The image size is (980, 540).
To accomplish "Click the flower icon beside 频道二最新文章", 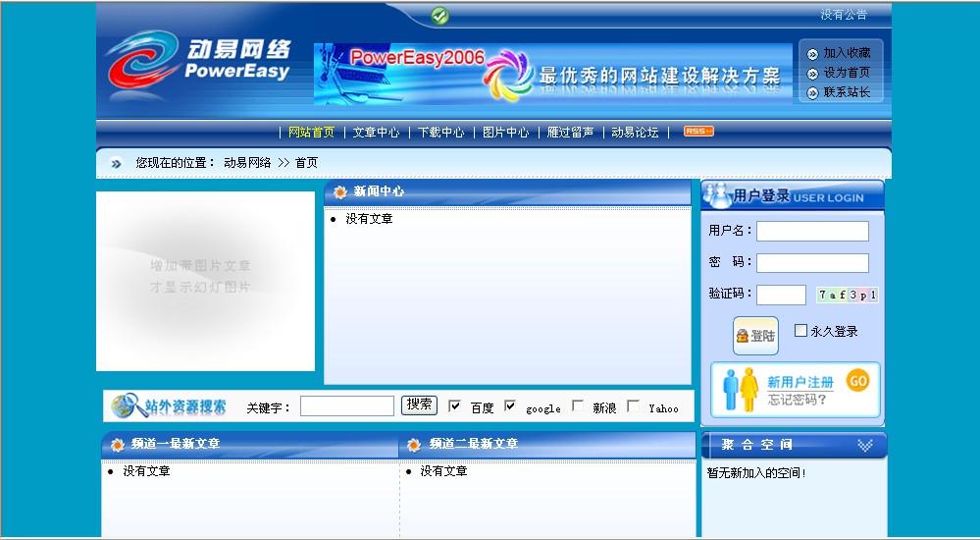I will pyautogui.click(x=414, y=445).
